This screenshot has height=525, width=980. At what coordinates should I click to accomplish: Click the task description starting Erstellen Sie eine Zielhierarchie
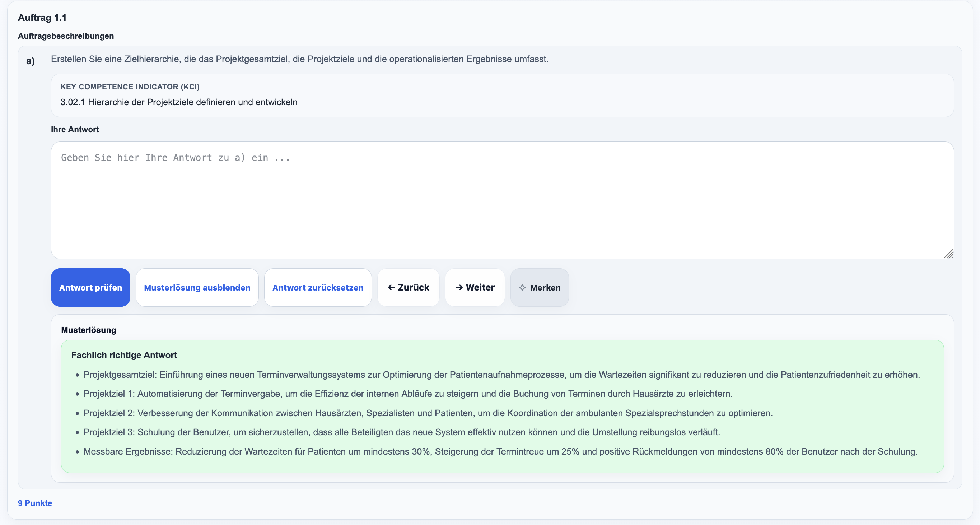[x=300, y=59]
